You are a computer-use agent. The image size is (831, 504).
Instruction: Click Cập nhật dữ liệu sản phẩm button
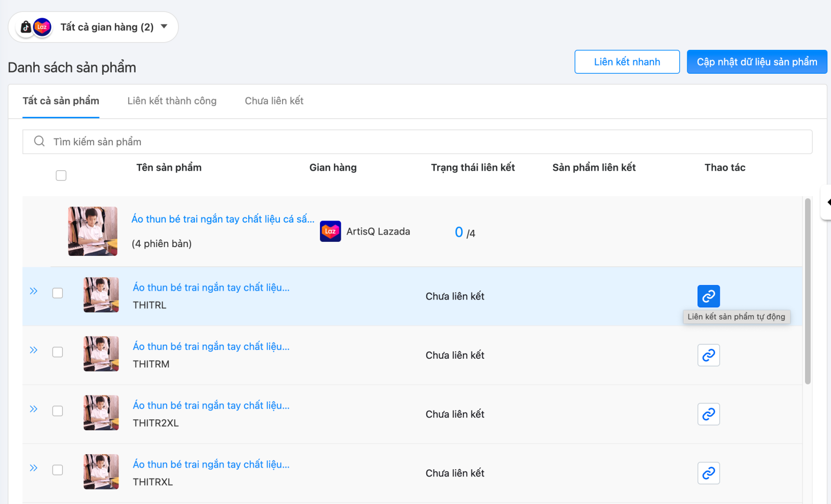757,62
